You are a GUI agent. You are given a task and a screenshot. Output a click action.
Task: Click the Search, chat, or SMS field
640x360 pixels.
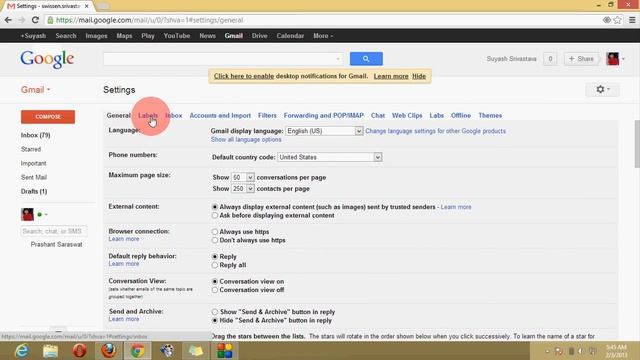point(53,231)
